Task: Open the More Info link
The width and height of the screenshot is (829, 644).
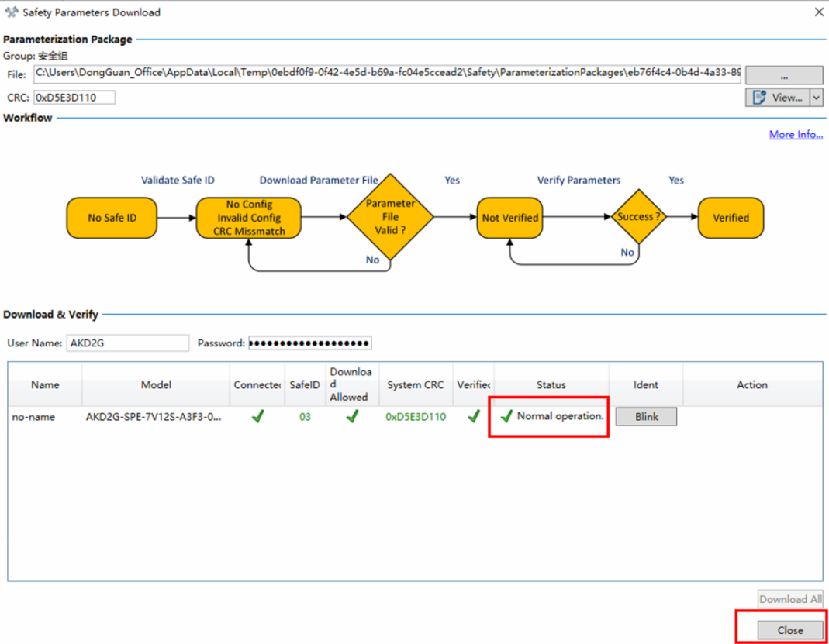Action: pyautogui.click(x=796, y=134)
